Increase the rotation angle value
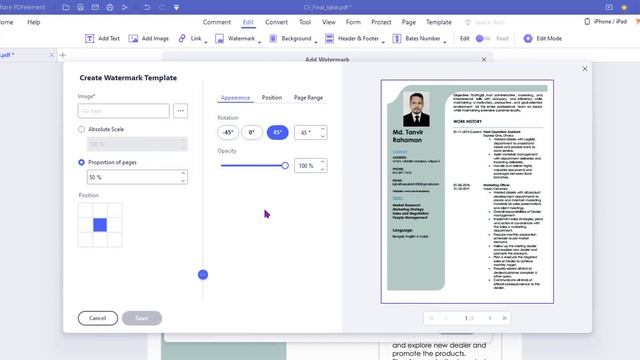 pyautogui.click(x=322, y=129)
